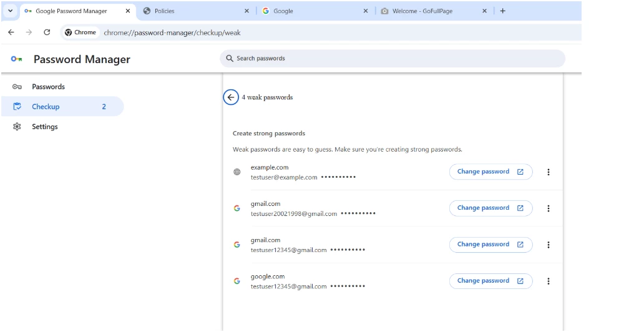
Task: Close the Welcome - GoFullPage tab
Action: [x=484, y=11]
